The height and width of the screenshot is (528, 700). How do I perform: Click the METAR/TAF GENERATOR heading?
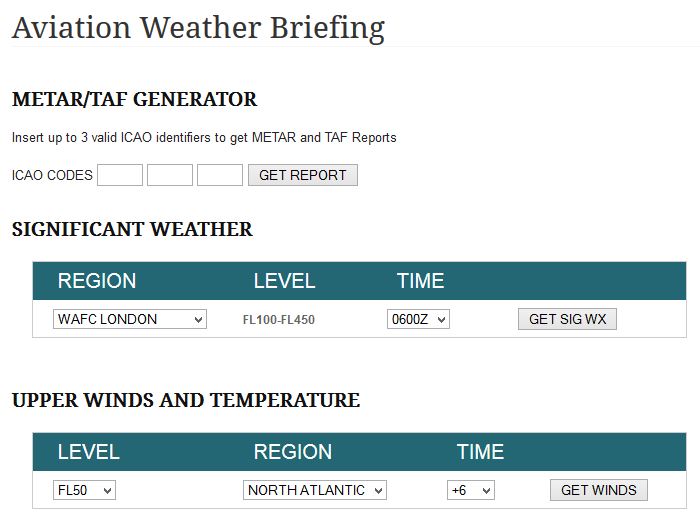134,99
